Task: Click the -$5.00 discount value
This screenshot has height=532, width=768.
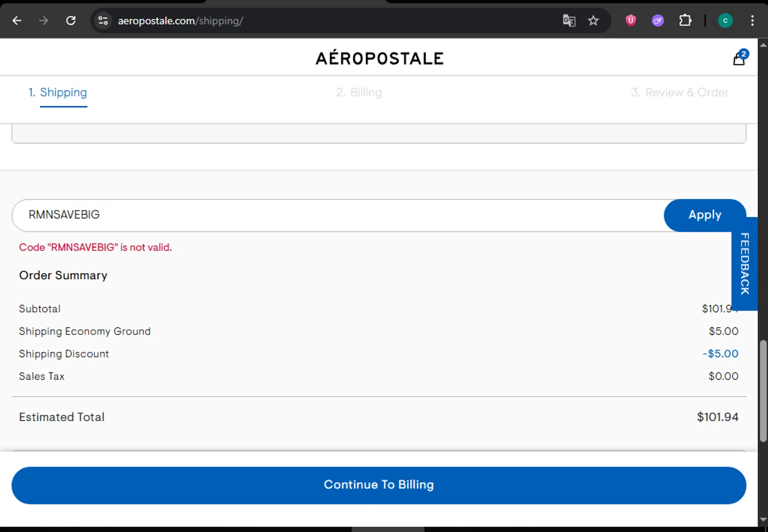Action: click(720, 354)
